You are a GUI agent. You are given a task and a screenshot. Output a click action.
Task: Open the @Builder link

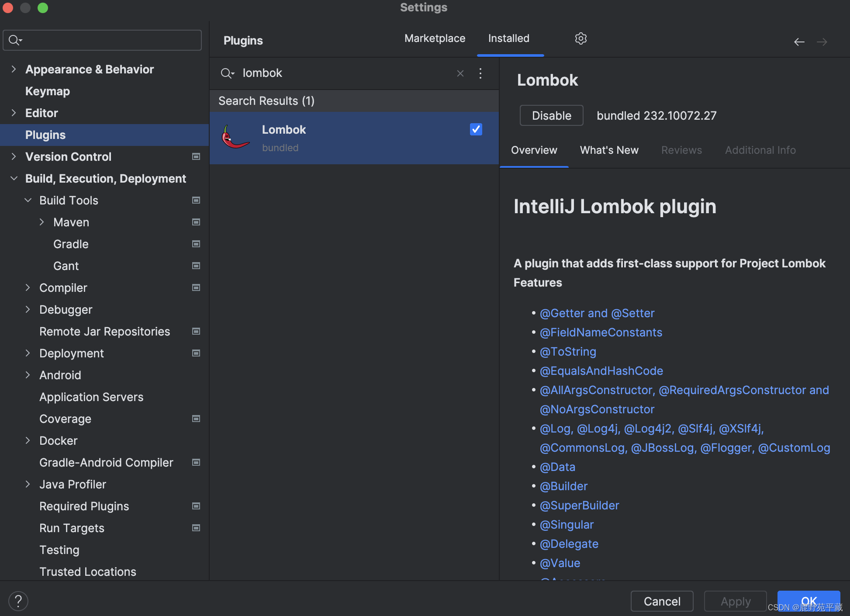(x=563, y=486)
